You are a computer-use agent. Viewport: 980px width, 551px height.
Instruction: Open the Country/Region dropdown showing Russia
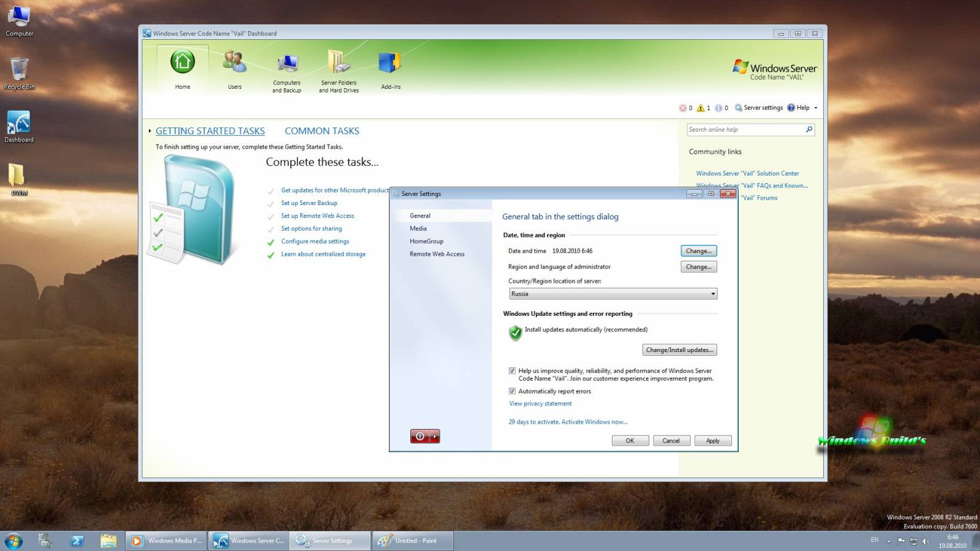(613, 294)
